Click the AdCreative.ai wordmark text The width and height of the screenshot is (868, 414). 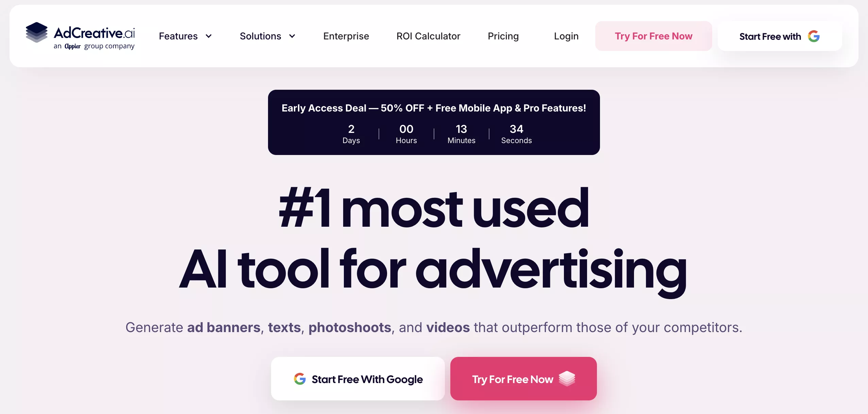94,33
